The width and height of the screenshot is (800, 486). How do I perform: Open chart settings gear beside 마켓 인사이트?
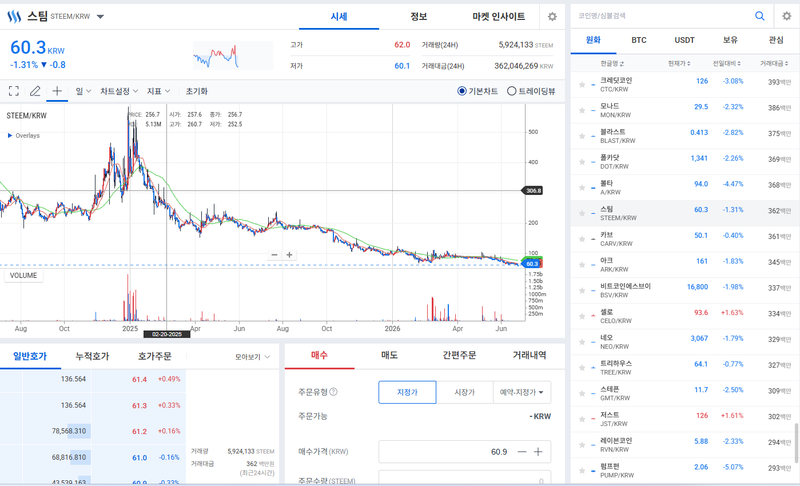[x=552, y=16]
